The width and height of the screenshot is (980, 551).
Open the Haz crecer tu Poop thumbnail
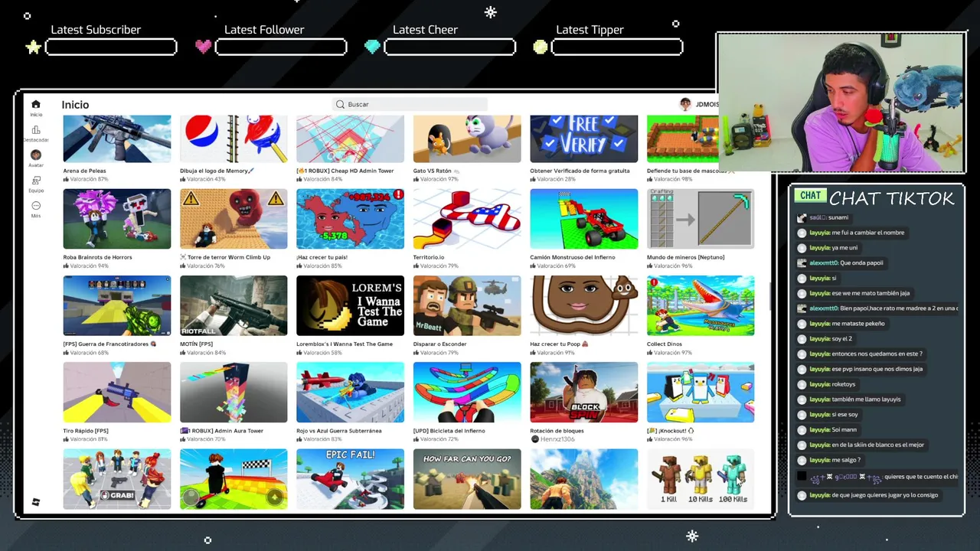point(583,305)
